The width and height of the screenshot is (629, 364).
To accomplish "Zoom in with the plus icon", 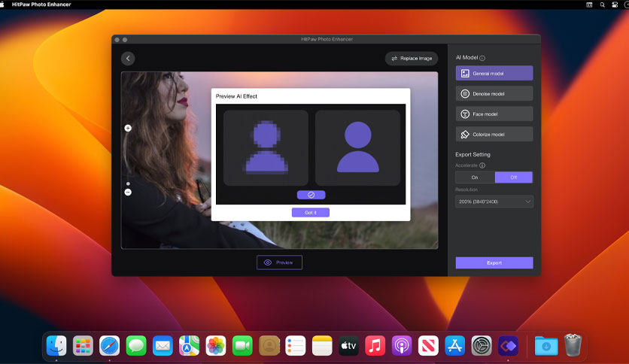I will 128,129.
